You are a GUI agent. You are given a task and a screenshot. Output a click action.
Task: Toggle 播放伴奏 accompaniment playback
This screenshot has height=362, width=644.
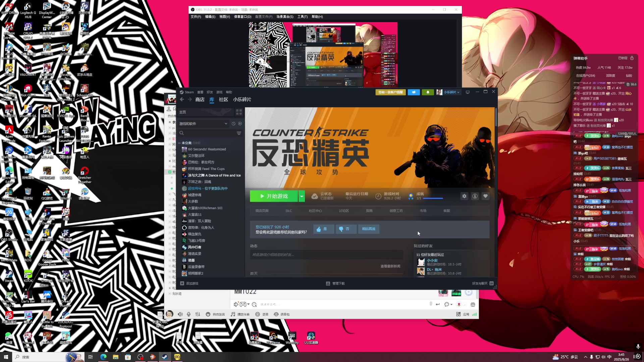tap(240, 314)
